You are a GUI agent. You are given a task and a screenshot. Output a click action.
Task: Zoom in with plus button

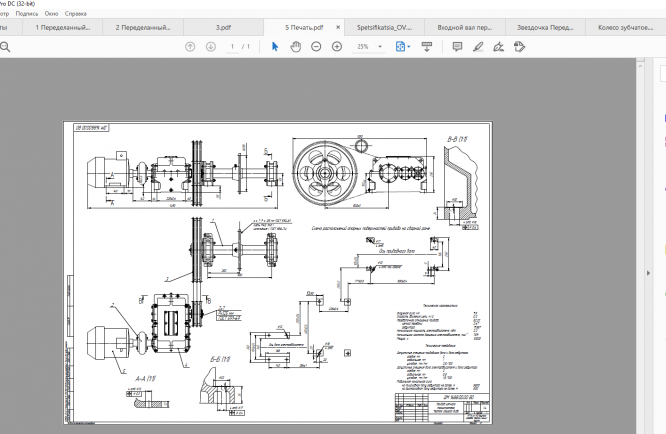pyautogui.click(x=337, y=47)
